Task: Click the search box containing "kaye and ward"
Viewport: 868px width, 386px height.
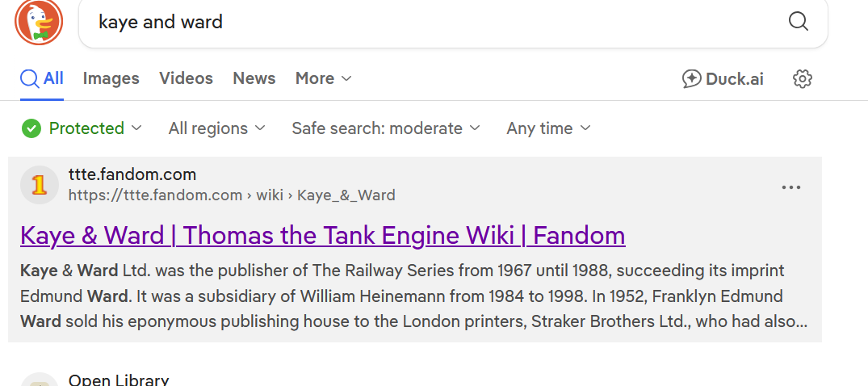Action: point(436,22)
